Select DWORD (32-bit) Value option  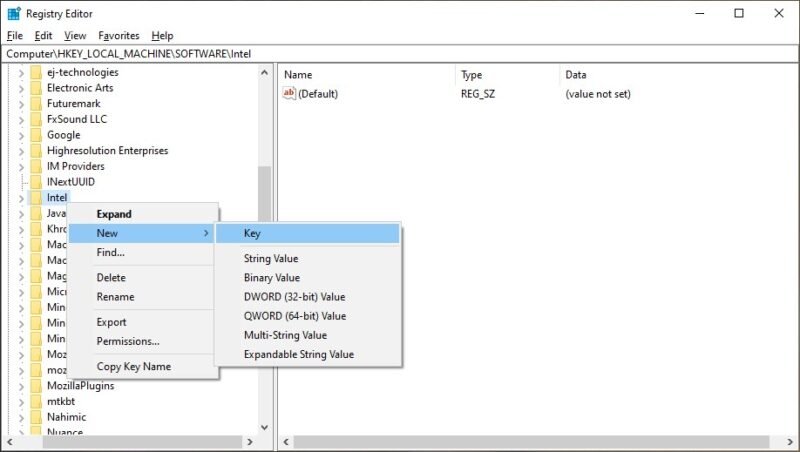(x=294, y=297)
